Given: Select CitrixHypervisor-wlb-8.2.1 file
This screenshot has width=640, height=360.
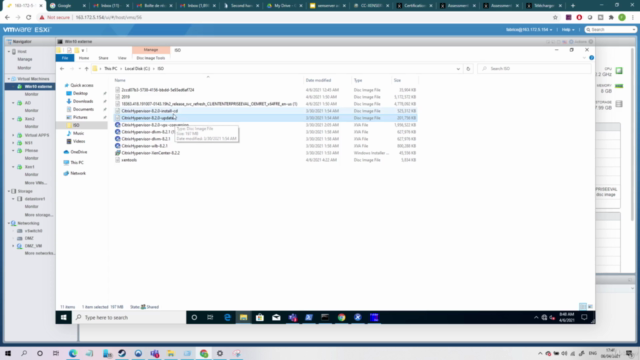Looking at the screenshot, I should (144, 146).
